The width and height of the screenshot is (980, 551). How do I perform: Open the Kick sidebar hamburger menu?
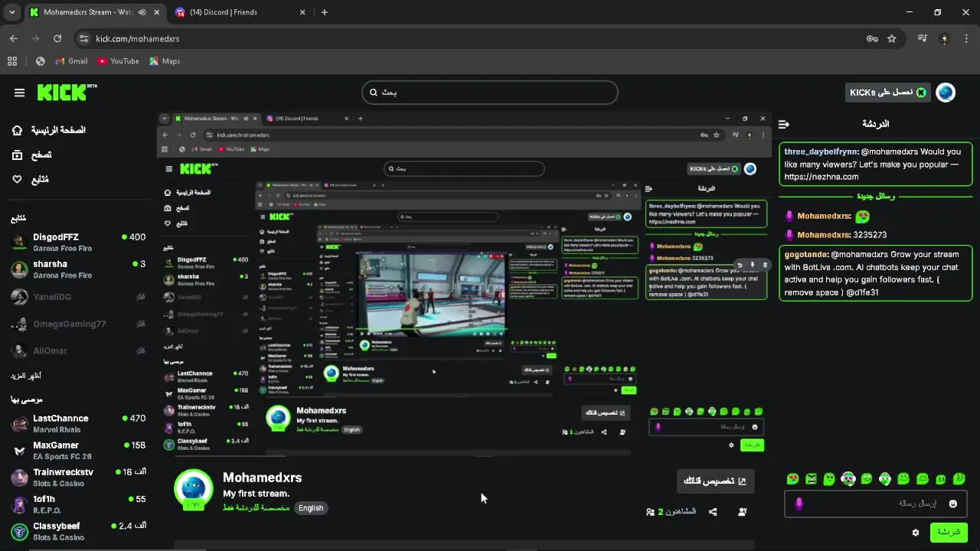[x=19, y=93]
